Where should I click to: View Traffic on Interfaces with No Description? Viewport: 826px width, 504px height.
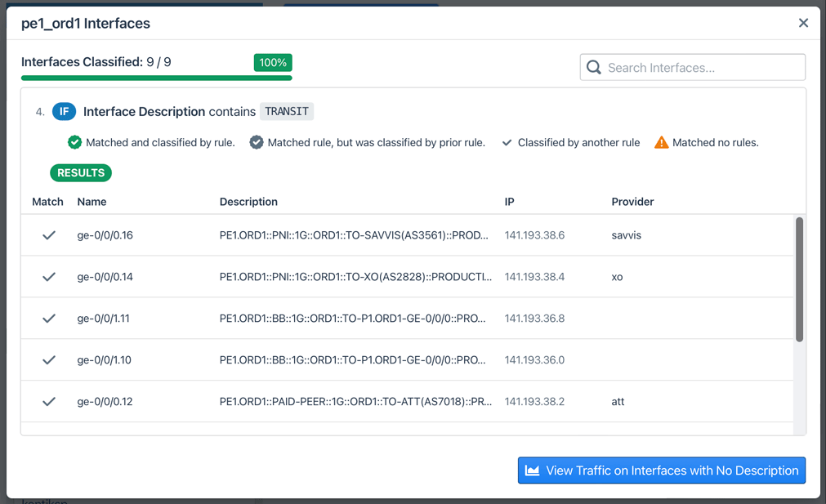coord(661,471)
